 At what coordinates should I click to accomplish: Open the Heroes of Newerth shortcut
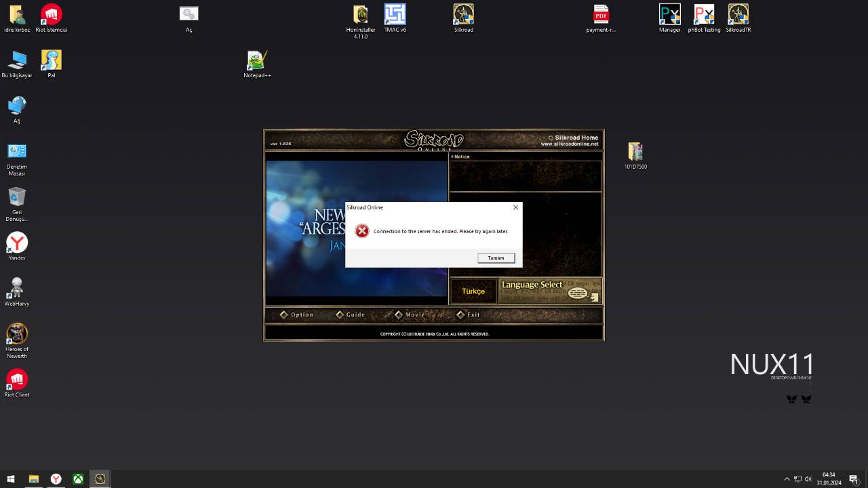[17, 341]
